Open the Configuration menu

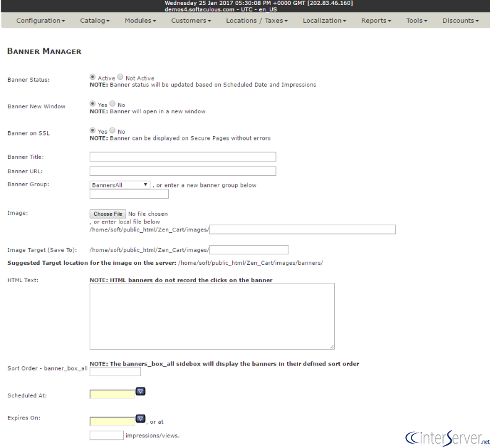(x=41, y=20)
